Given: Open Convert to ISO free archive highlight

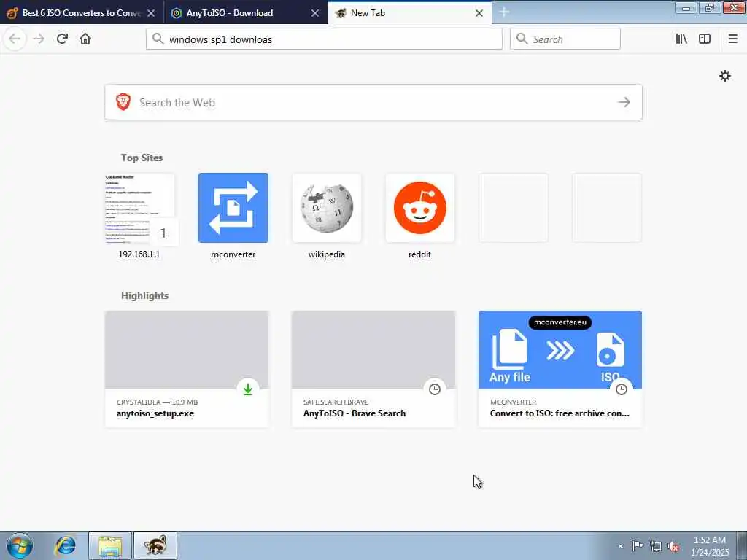Looking at the screenshot, I should pyautogui.click(x=560, y=369).
